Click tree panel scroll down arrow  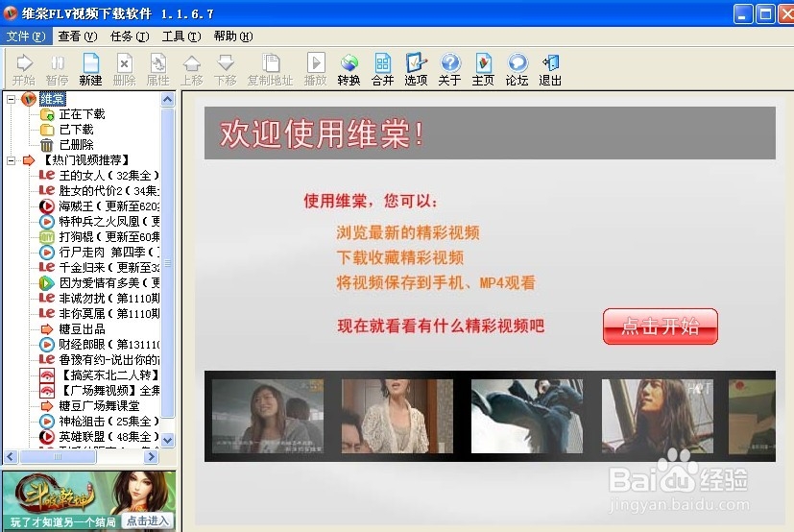click(168, 440)
